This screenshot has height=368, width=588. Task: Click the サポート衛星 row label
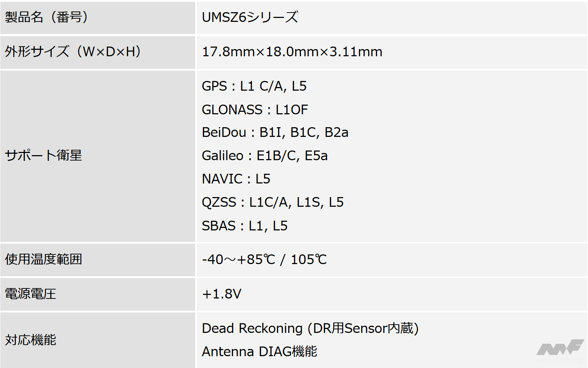[43, 156]
